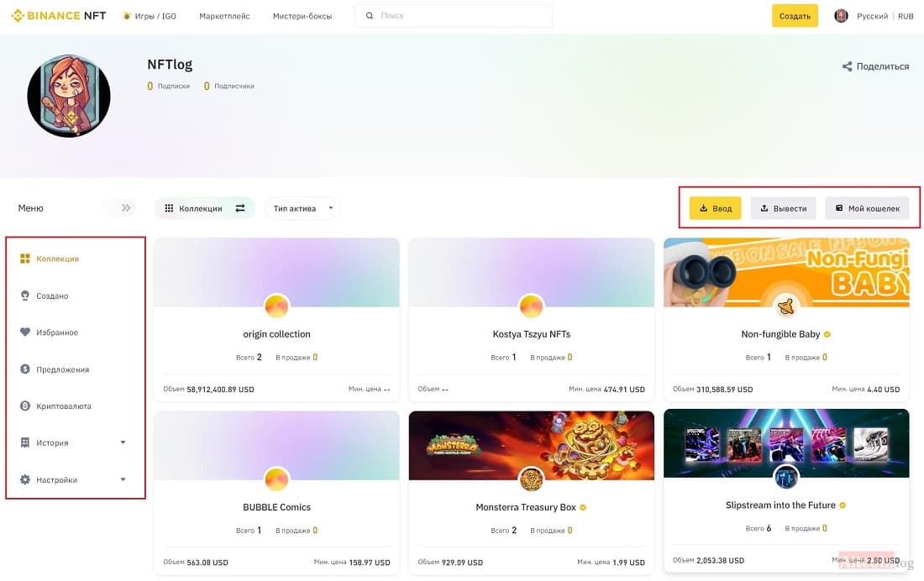Open the Monsterra Treasury Box collection thumbnail
This screenshot has width=924, height=581.
tap(531, 446)
